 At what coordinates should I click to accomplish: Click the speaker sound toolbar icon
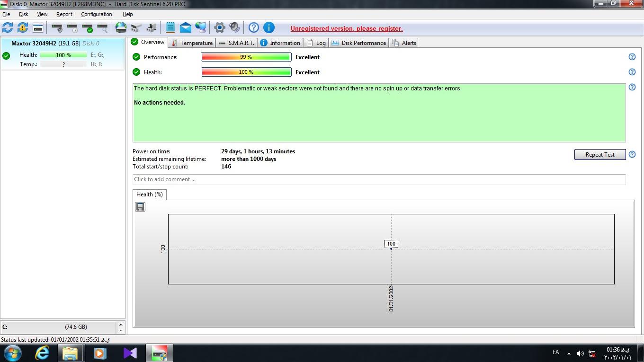click(234, 28)
